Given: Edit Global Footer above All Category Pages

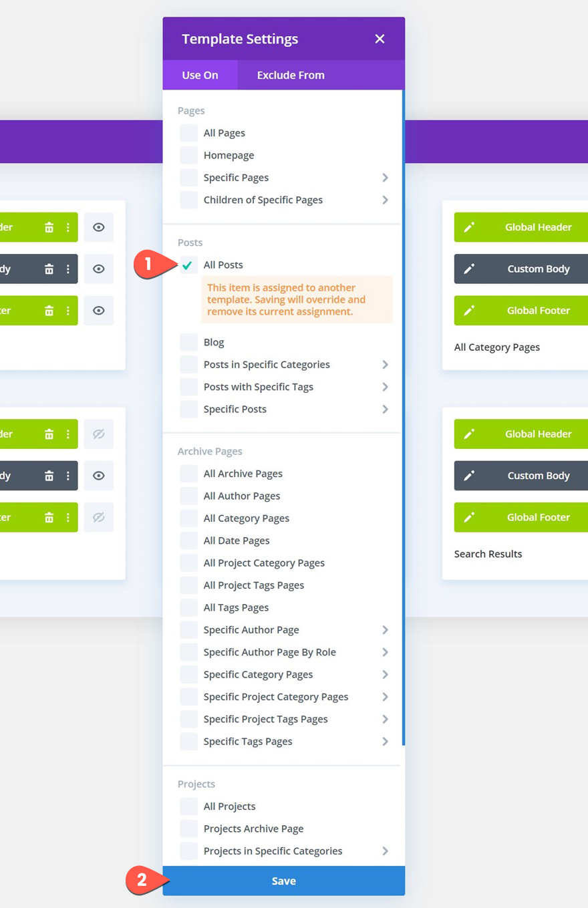Looking at the screenshot, I should [x=469, y=311].
